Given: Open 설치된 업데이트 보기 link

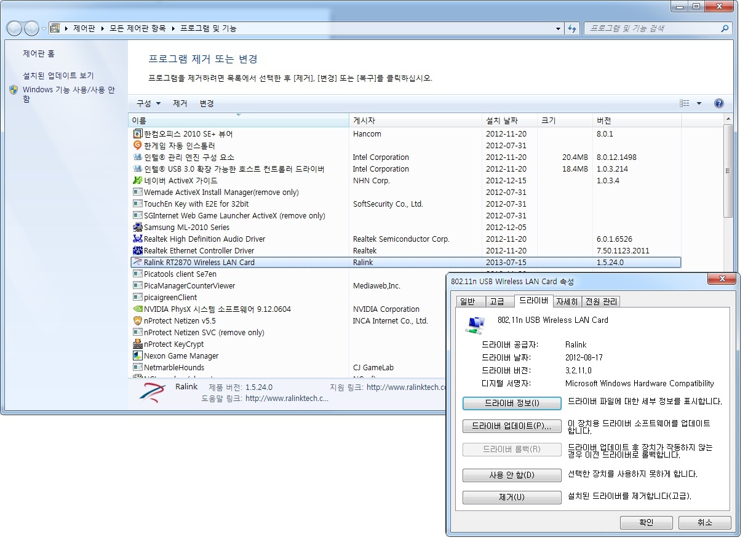Looking at the screenshot, I should pyautogui.click(x=58, y=76).
